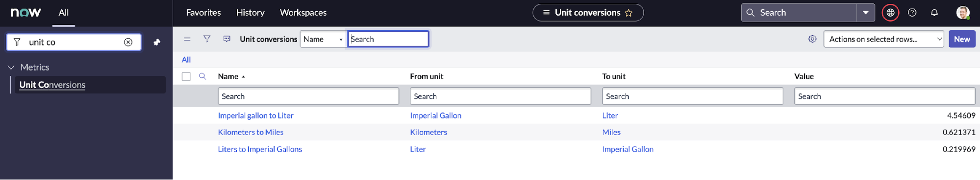Toggle column search row magnifier

pyautogui.click(x=202, y=76)
